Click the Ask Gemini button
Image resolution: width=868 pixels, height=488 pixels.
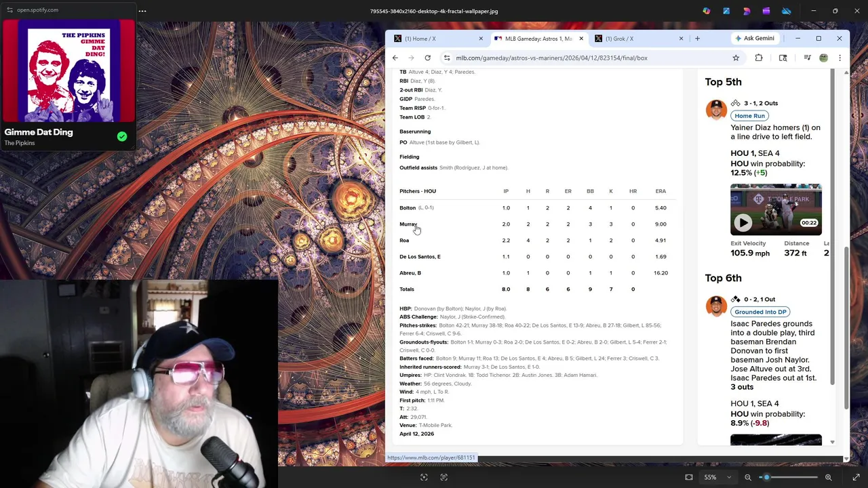pyautogui.click(x=755, y=39)
